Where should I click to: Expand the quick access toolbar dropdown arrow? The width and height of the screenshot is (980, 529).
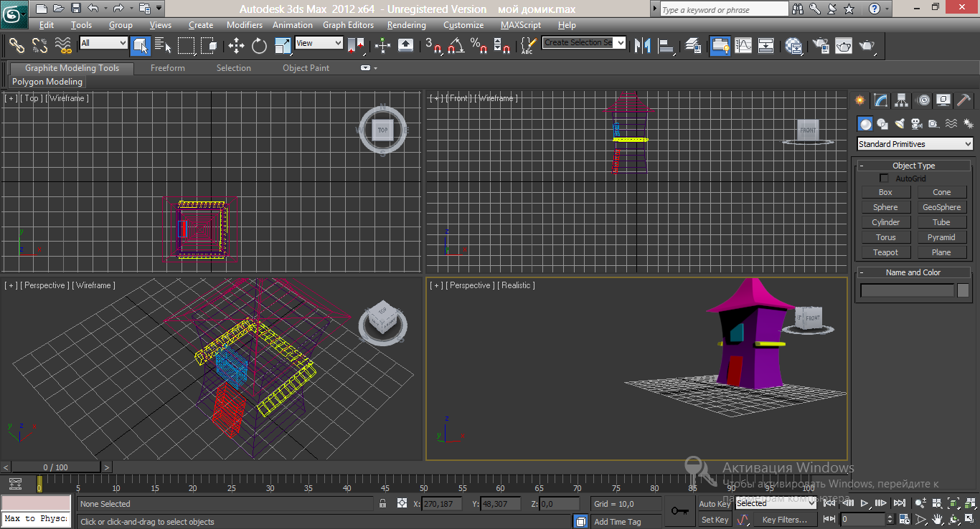click(159, 9)
